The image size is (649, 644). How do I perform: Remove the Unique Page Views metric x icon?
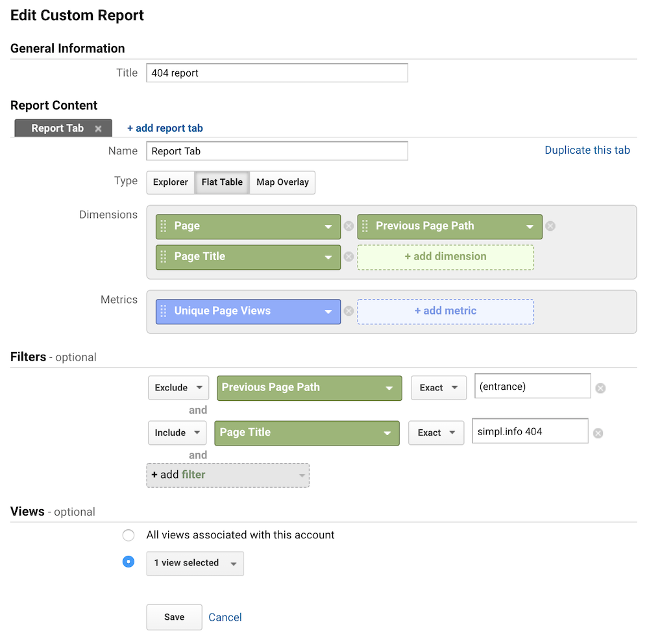pyautogui.click(x=349, y=311)
